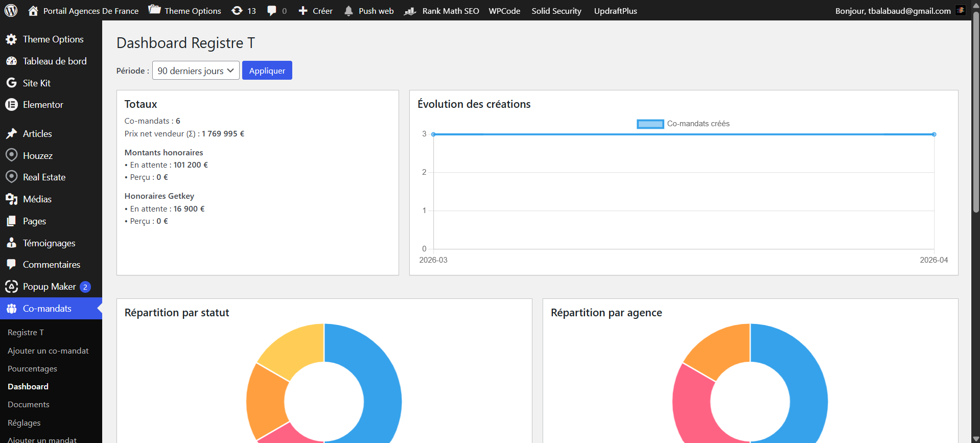The height and width of the screenshot is (443, 980).
Task: Click the plus icon next to Créer
Action: point(303,11)
